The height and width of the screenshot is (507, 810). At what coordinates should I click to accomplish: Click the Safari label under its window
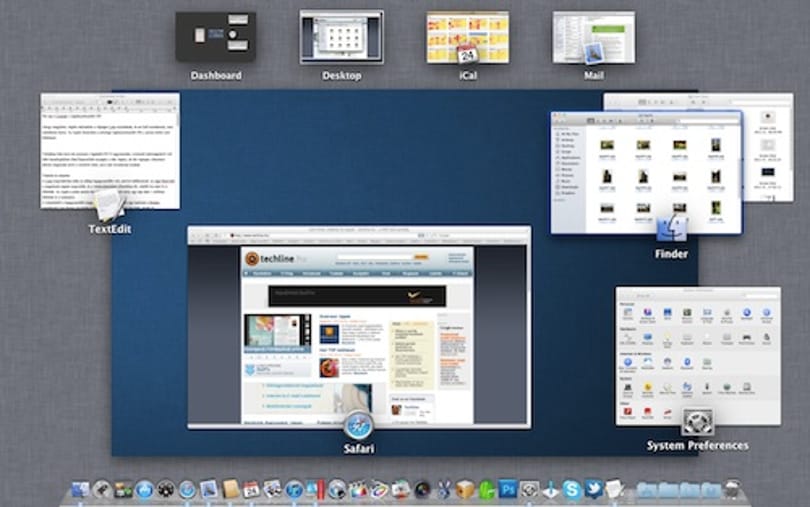(359, 449)
